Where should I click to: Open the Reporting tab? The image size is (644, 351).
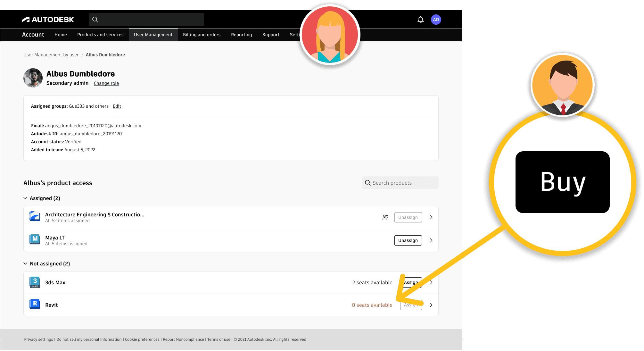[241, 35]
